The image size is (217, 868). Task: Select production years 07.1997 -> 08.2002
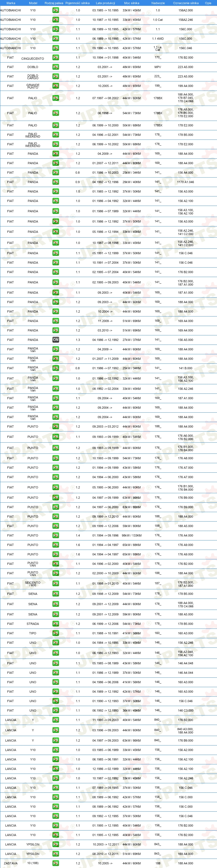[x=105, y=98]
